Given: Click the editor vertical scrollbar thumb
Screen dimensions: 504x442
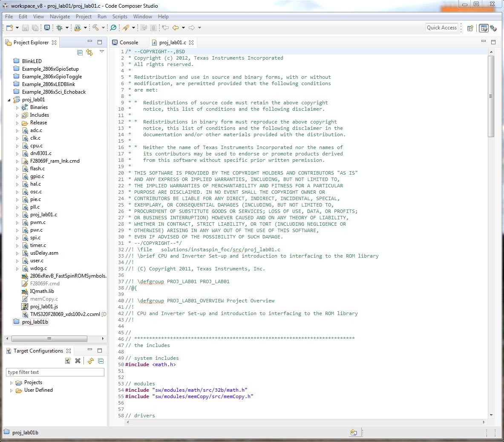Looking at the screenshot, I should point(490,96).
